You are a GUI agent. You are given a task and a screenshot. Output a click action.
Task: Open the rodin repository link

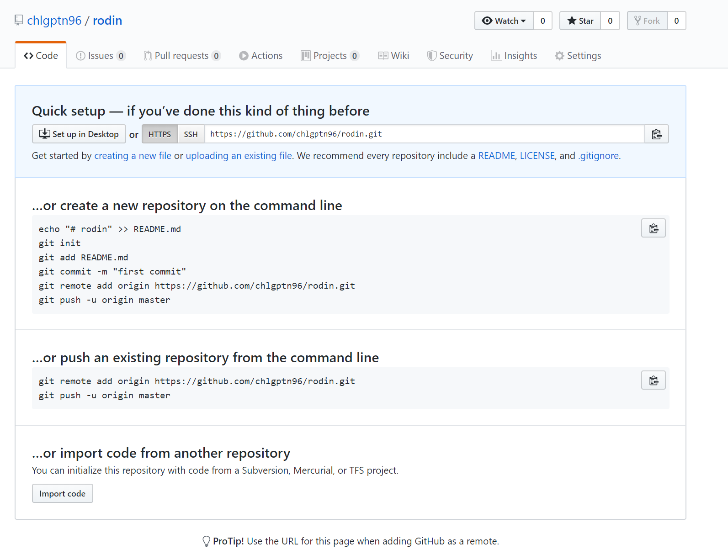coord(107,21)
